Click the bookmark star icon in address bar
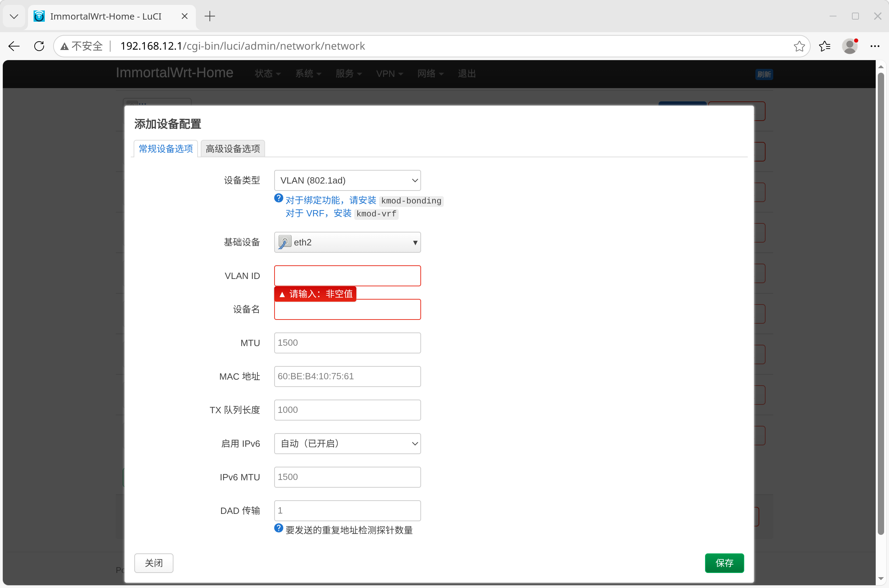Viewport: 889px width, 588px height. click(x=799, y=46)
